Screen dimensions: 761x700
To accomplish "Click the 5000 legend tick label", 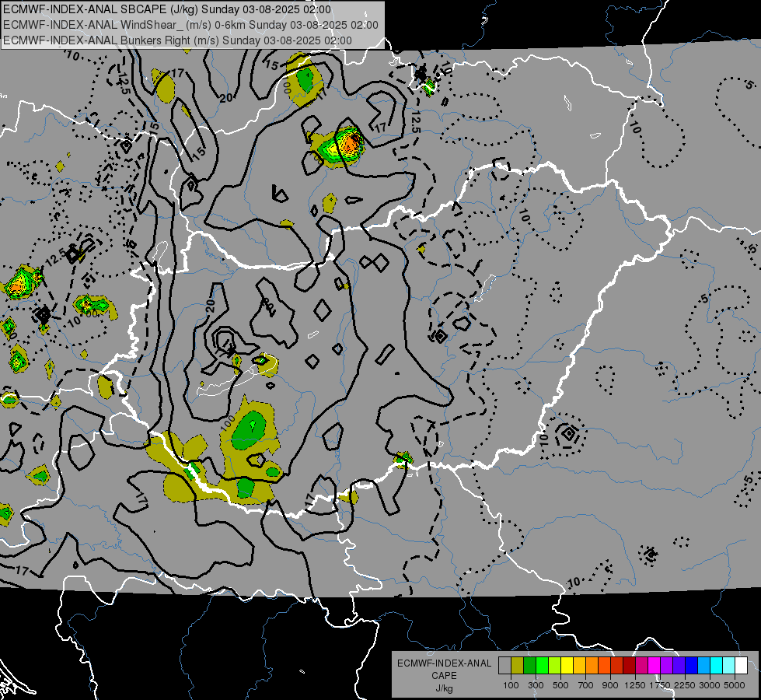I will [735, 685].
